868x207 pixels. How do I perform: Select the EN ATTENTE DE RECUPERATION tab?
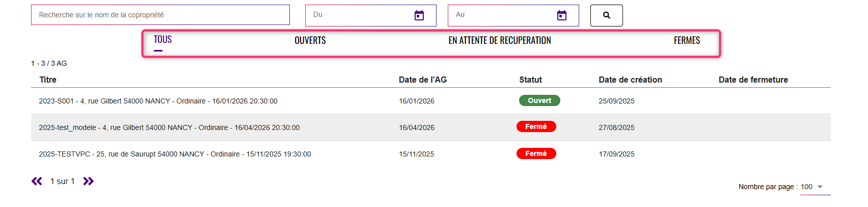pyautogui.click(x=500, y=40)
